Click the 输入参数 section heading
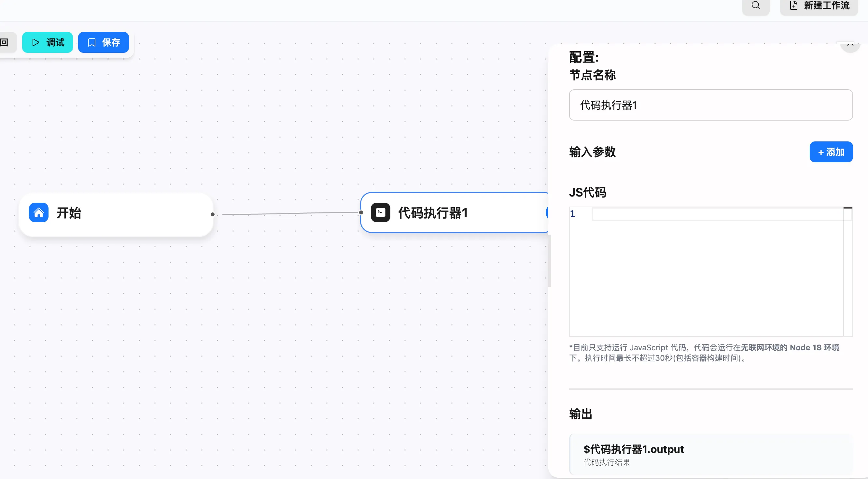868x479 pixels. click(592, 152)
